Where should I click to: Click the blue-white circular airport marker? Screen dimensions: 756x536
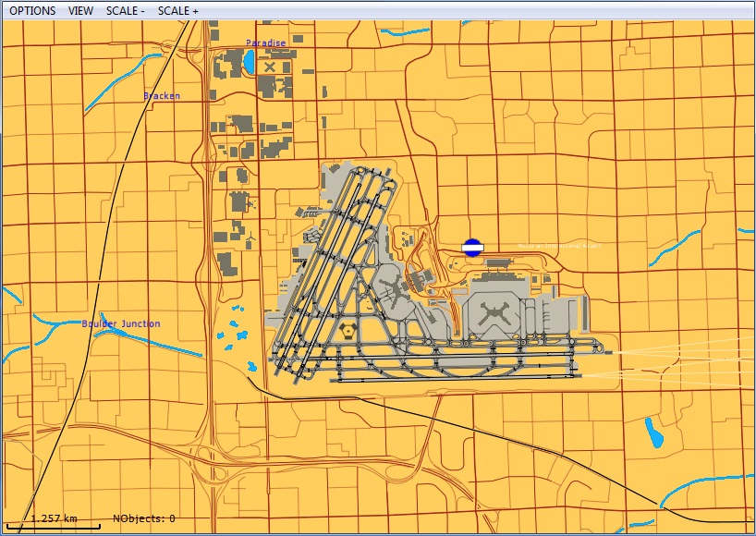click(x=472, y=247)
